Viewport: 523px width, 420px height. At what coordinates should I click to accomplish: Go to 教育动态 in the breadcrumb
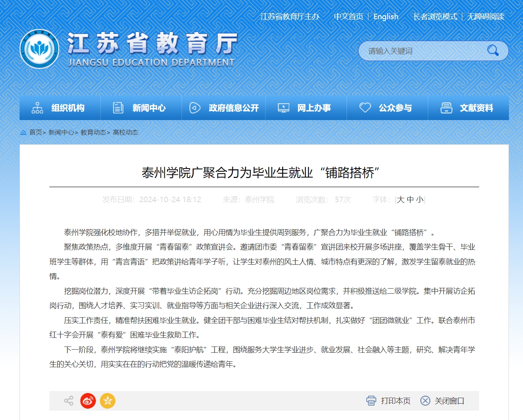coord(93,133)
